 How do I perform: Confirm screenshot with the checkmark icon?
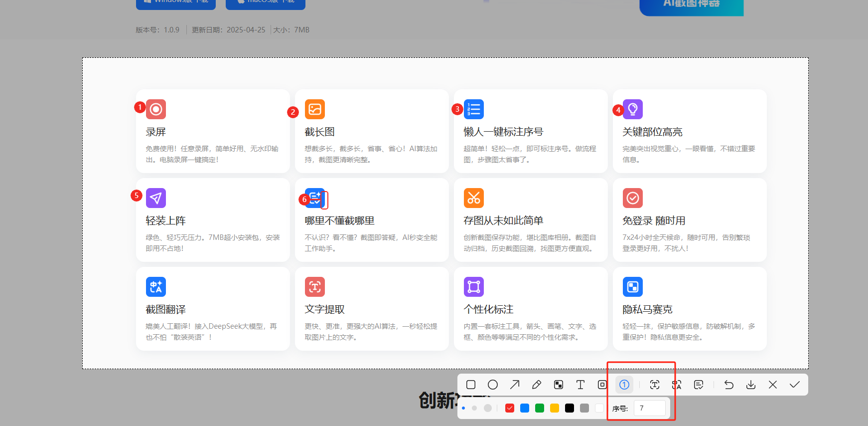pos(795,385)
